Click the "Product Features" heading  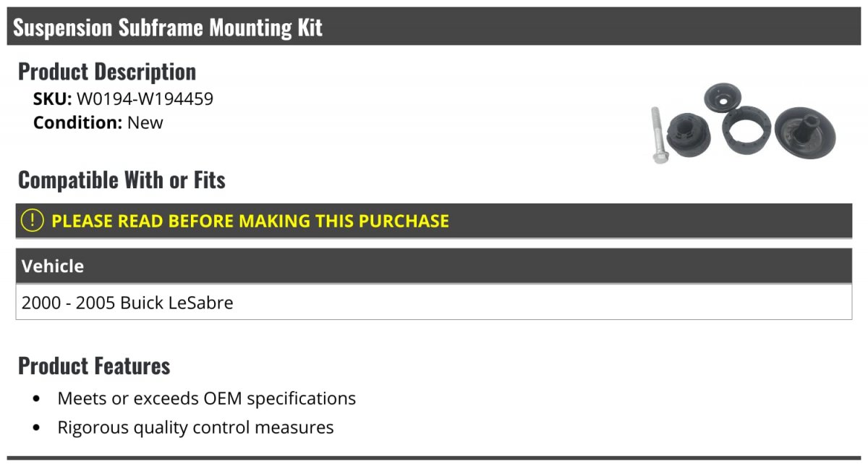[x=94, y=366]
